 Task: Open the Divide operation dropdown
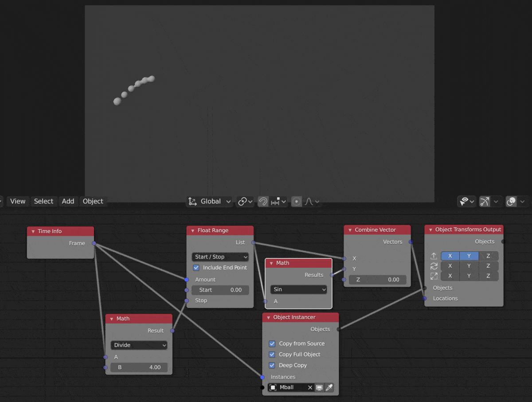tap(139, 345)
